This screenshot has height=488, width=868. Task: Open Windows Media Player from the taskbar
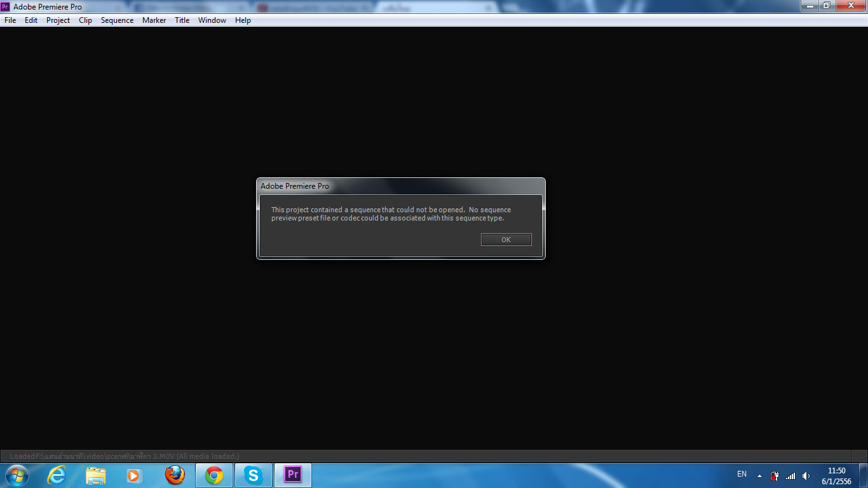coord(135,475)
